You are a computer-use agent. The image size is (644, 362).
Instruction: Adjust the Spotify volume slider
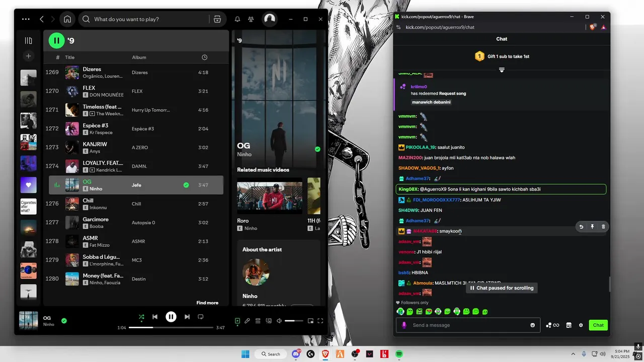293,321
